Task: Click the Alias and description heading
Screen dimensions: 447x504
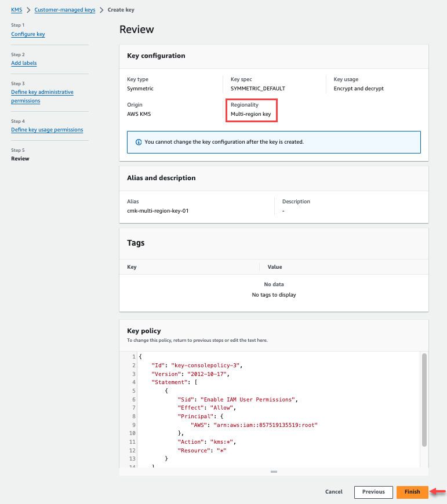Action: pyautogui.click(x=161, y=178)
